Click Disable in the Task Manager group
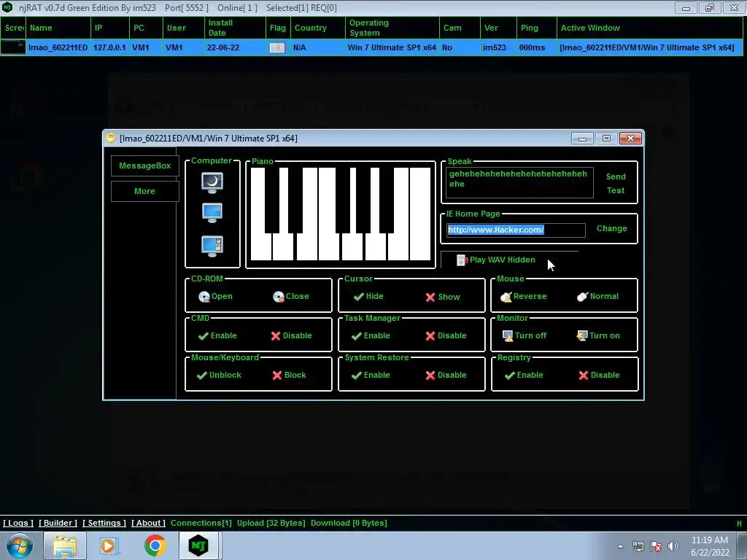747x560 pixels. (x=446, y=335)
